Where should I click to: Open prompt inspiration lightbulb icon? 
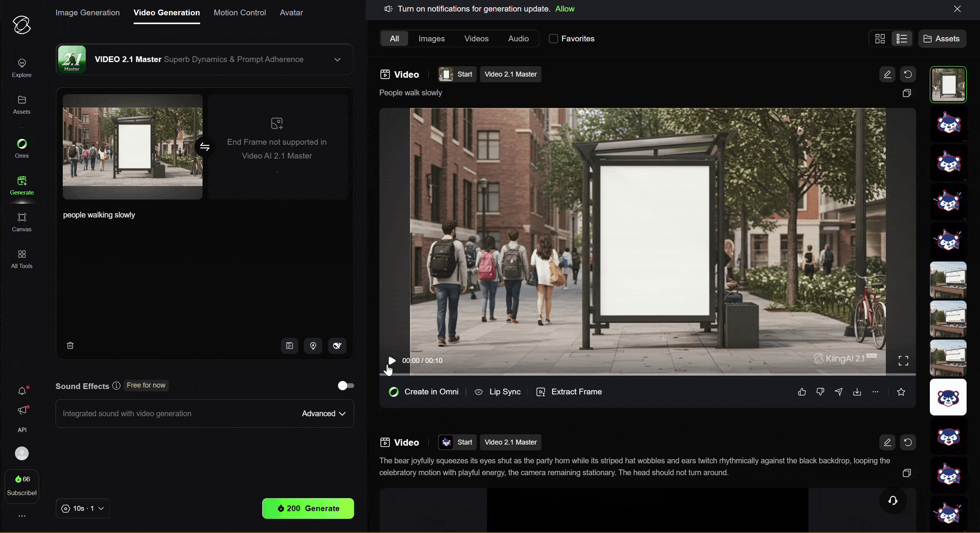[x=313, y=345]
